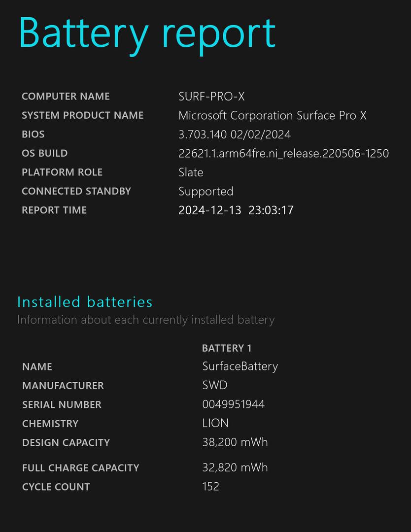Click the full charge capacity value 32,820 mWh
Viewport: 411px width, 532px height.
coord(235,467)
